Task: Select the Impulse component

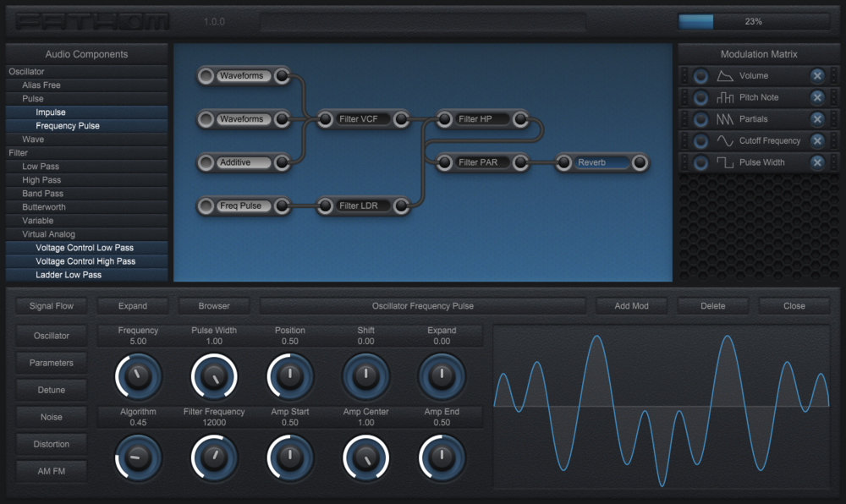Action: point(86,112)
